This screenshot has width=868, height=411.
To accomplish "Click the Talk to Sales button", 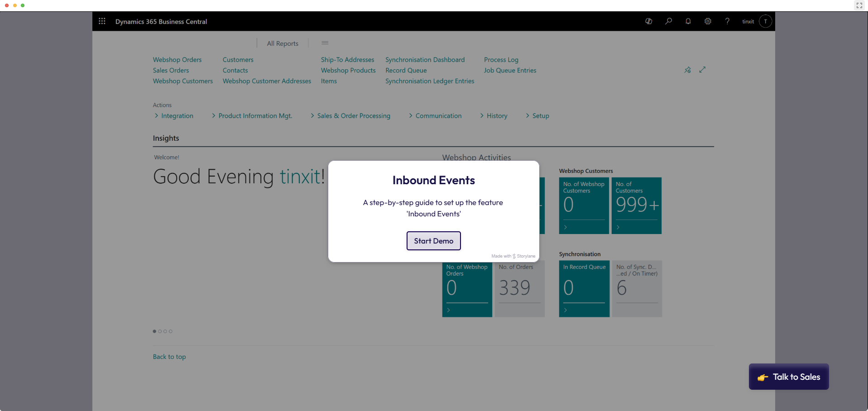I will (789, 377).
